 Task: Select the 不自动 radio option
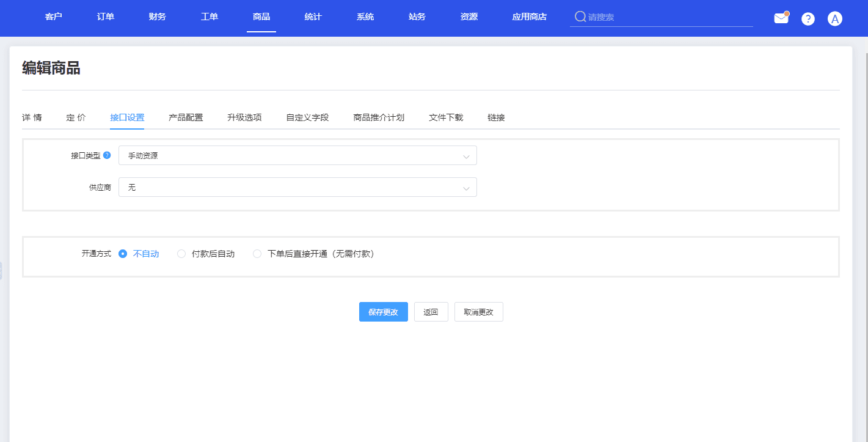point(139,254)
